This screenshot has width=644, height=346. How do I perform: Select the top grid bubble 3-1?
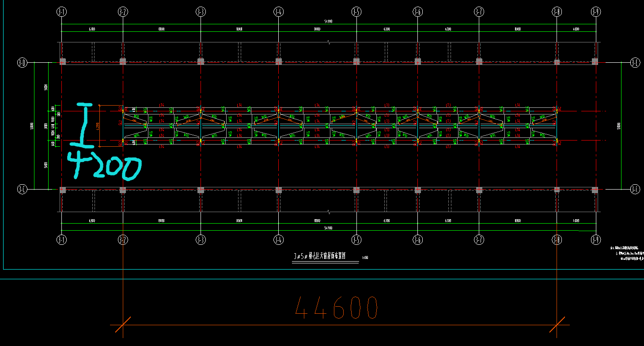coord(61,12)
